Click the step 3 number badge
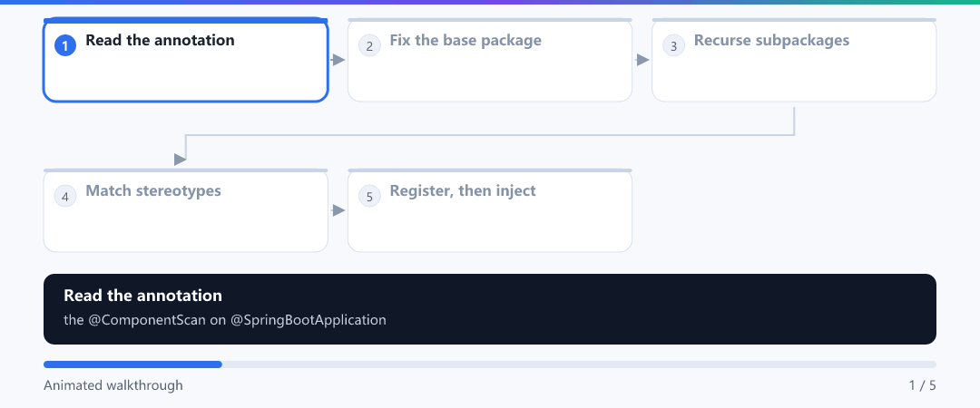The image size is (980, 408). click(x=673, y=45)
